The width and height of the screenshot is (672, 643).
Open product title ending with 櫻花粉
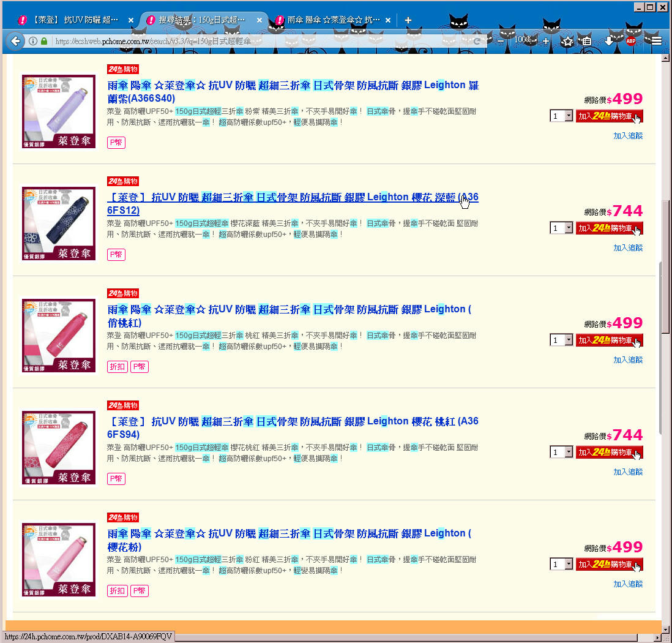[289, 540]
